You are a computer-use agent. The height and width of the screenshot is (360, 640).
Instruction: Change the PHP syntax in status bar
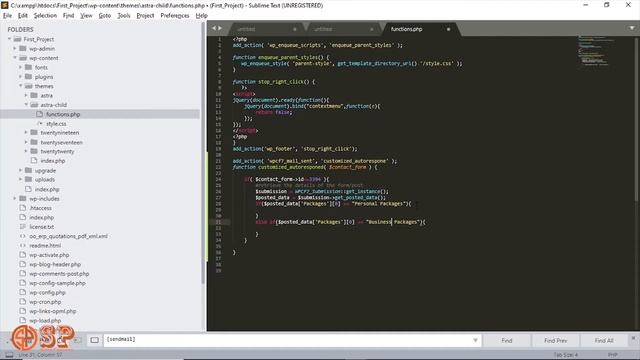[x=612, y=355]
